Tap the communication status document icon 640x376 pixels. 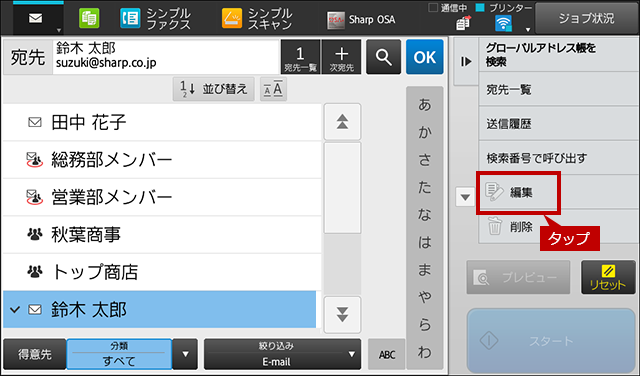(463, 23)
